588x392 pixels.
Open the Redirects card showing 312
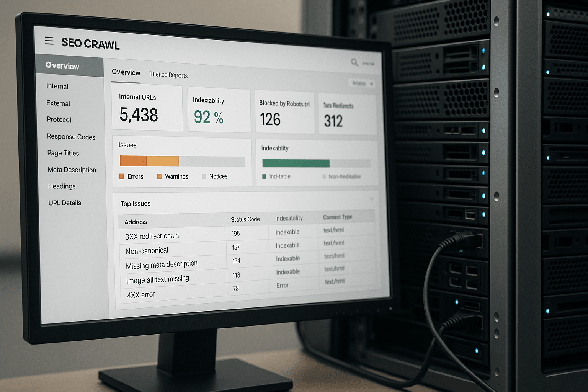[x=348, y=114]
